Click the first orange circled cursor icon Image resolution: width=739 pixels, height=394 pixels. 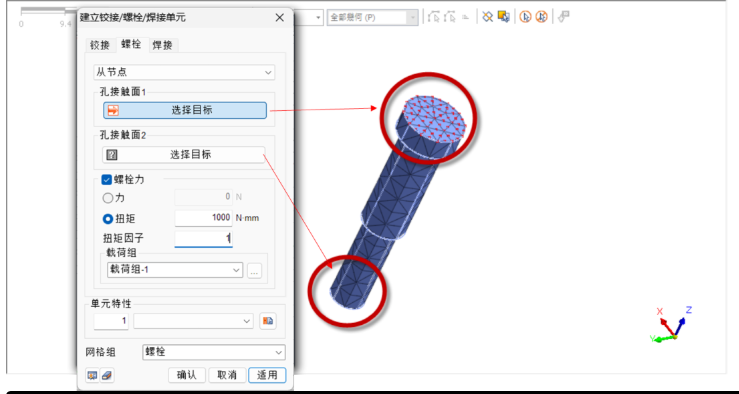coord(525,17)
